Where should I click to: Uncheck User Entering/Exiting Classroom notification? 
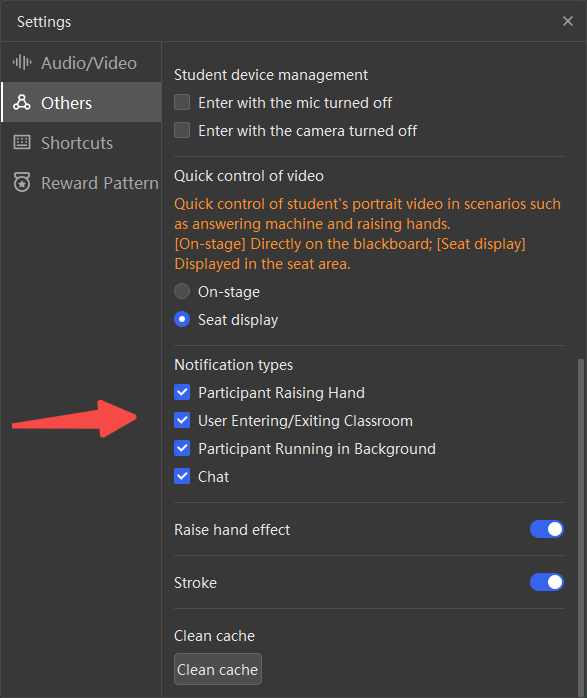(182, 421)
